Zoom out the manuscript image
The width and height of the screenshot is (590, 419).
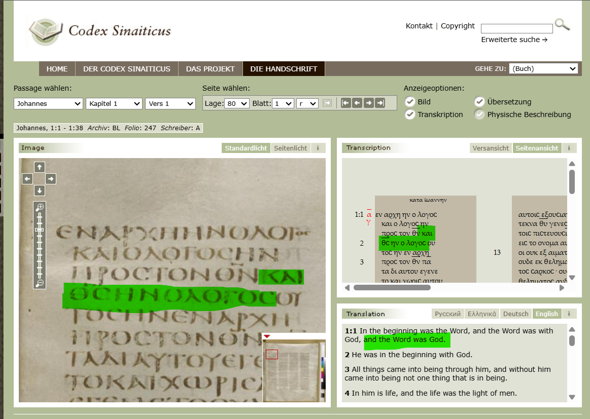[x=40, y=284]
